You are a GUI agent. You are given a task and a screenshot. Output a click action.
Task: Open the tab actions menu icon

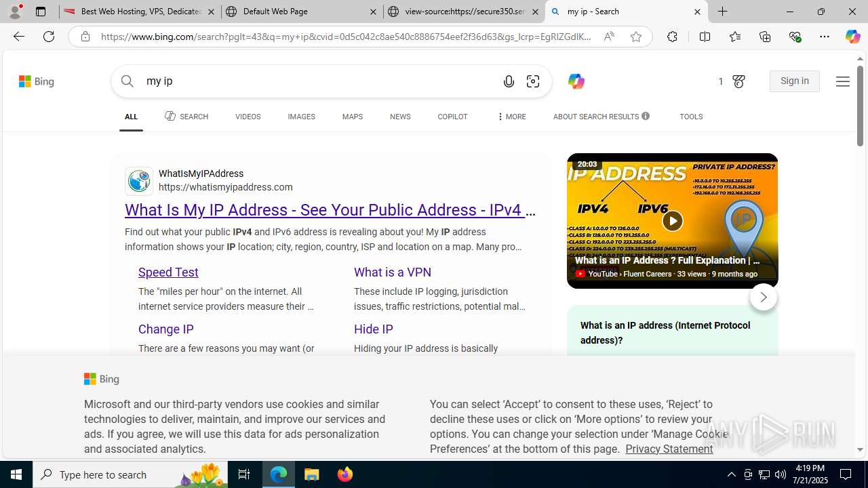41,12
